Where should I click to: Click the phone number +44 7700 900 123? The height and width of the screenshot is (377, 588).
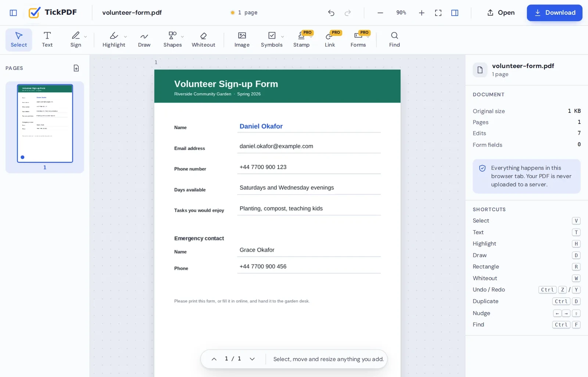click(263, 167)
